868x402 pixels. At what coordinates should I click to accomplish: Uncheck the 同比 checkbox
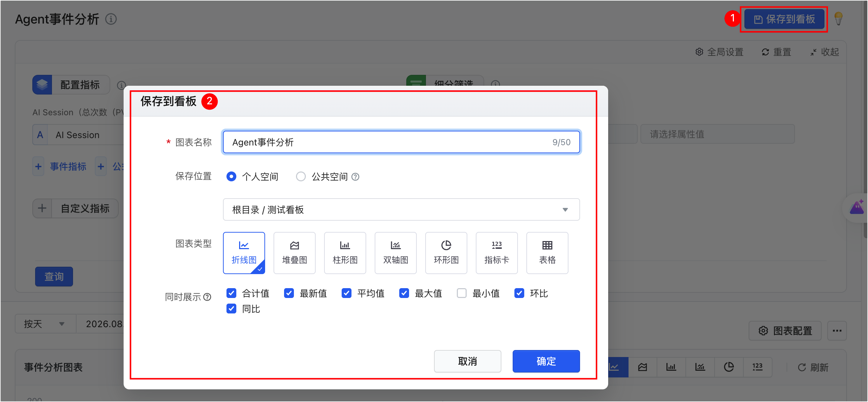pos(231,309)
